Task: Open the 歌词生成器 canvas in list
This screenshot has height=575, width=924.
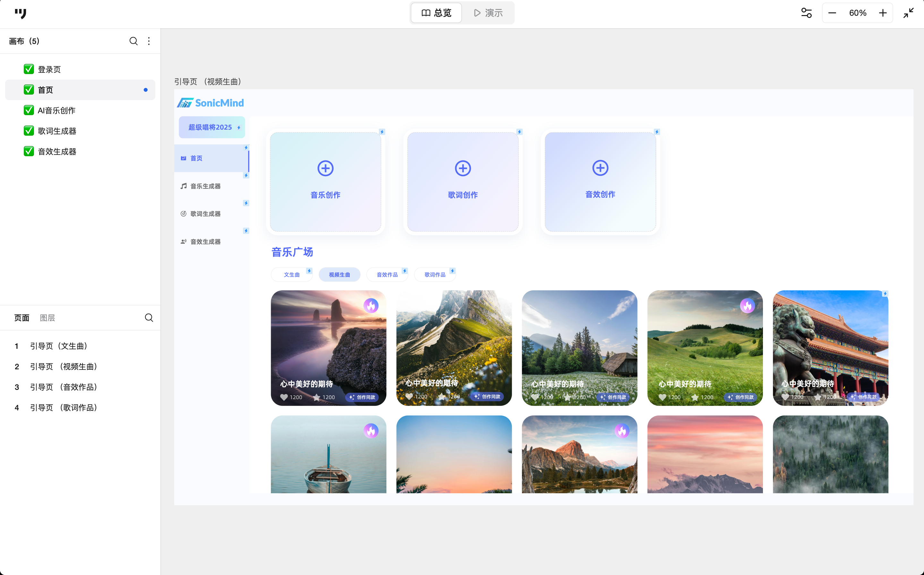Action: click(x=57, y=131)
